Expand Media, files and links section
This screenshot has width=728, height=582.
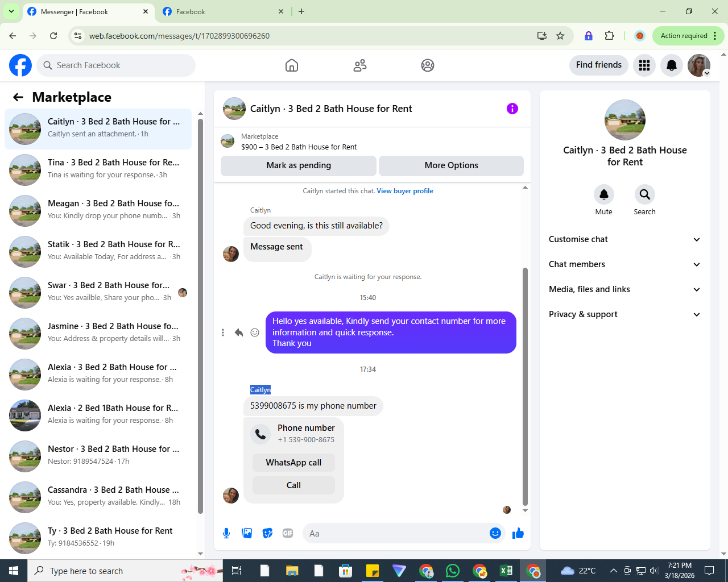tap(625, 289)
